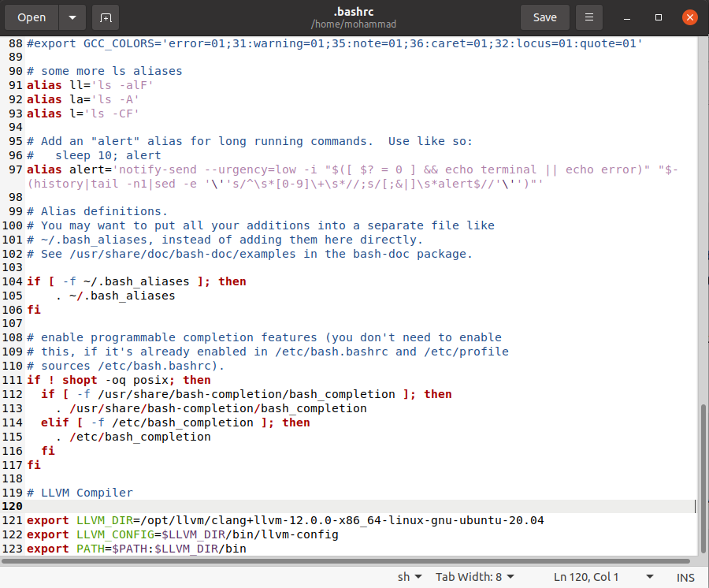This screenshot has width=709, height=588.
Task: Create a new document tab
Action: (105, 17)
